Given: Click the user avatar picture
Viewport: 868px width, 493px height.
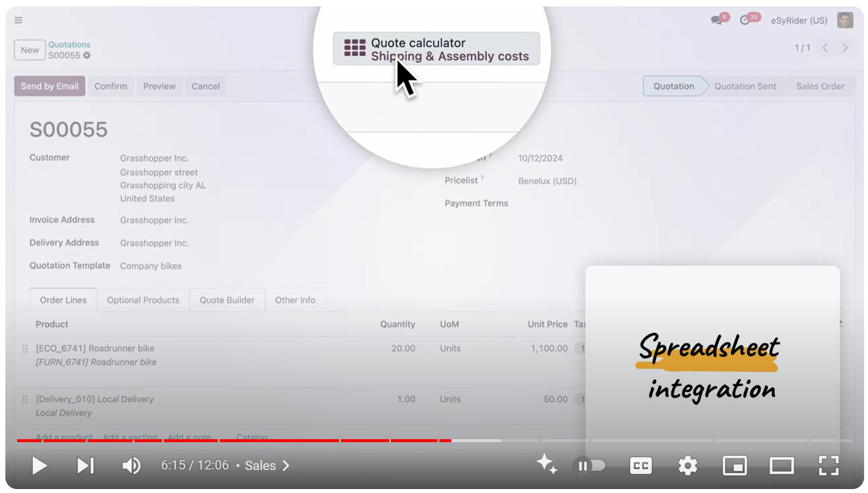Looking at the screenshot, I should click(845, 20).
